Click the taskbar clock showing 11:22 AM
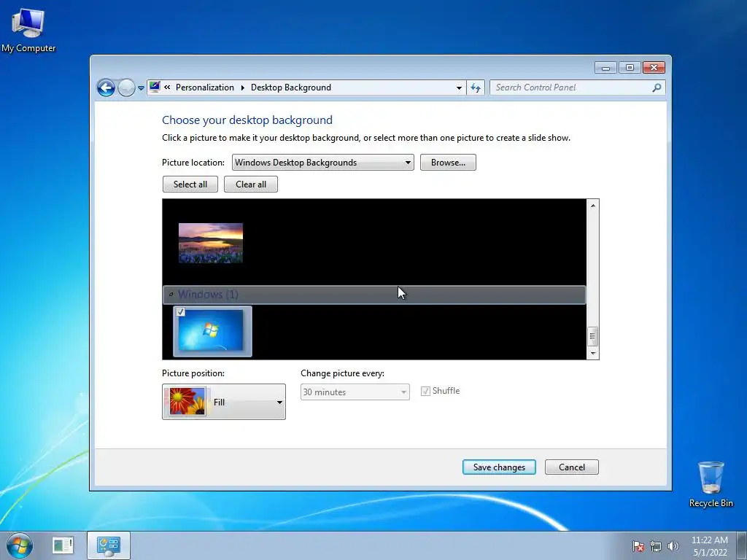Viewport: 747px width, 560px height. [x=710, y=546]
